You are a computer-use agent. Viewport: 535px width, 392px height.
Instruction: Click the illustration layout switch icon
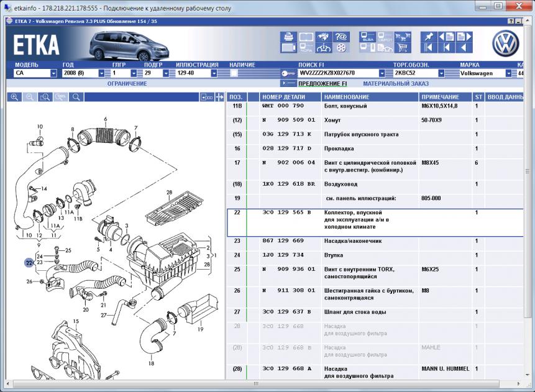pyautogui.click(x=207, y=98)
